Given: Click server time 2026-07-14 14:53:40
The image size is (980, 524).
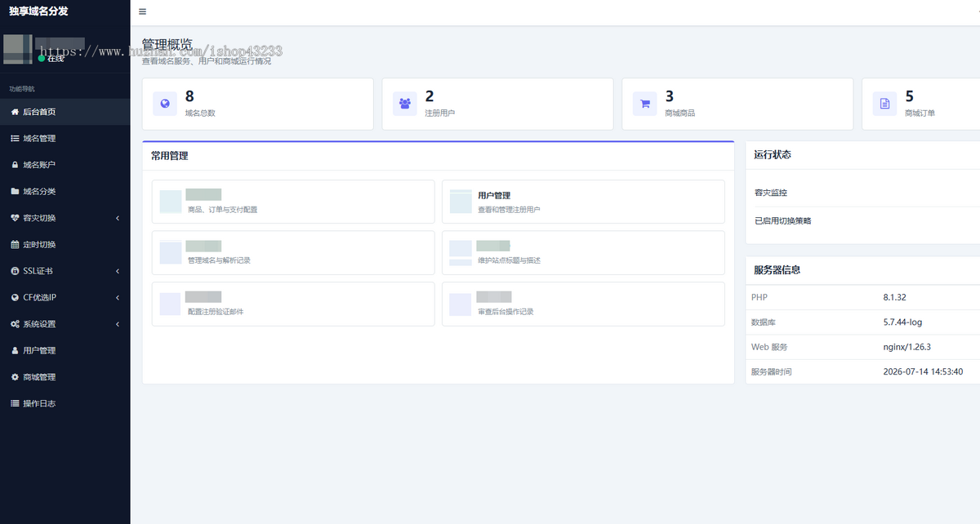Looking at the screenshot, I should [923, 371].
